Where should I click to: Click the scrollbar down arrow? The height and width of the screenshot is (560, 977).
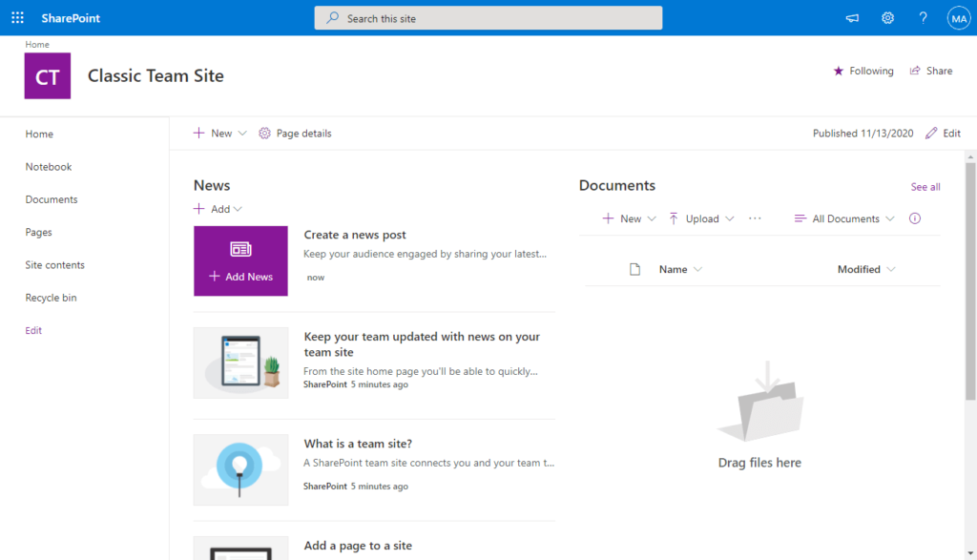(970, 553)
